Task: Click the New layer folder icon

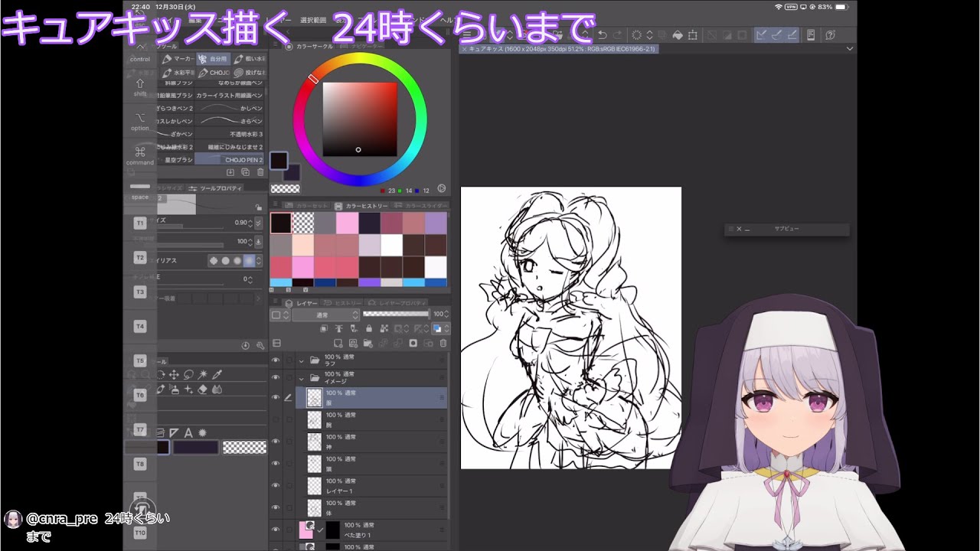Action: tap(368, 344)
